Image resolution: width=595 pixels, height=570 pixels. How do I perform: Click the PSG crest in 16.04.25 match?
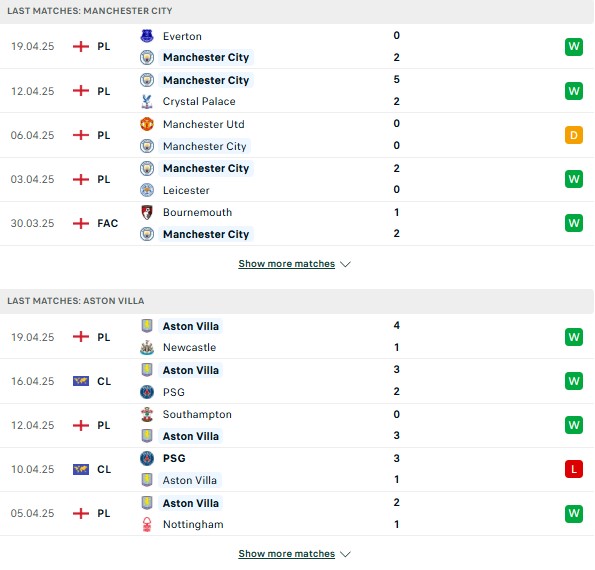coord(147,392)
